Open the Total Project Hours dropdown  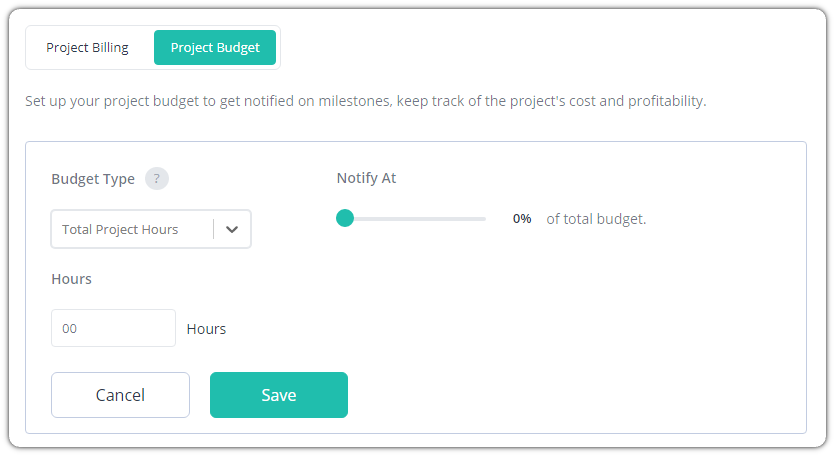coord(151,229)
